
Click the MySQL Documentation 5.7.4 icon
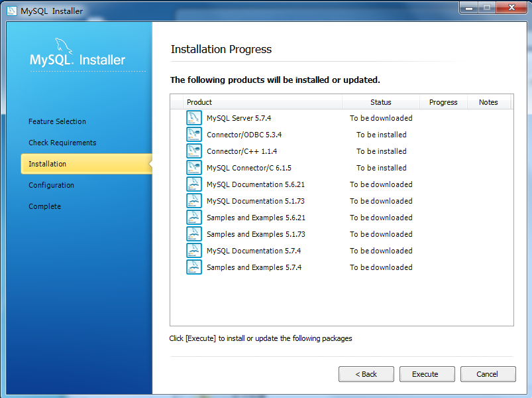[x=194, y=251]
